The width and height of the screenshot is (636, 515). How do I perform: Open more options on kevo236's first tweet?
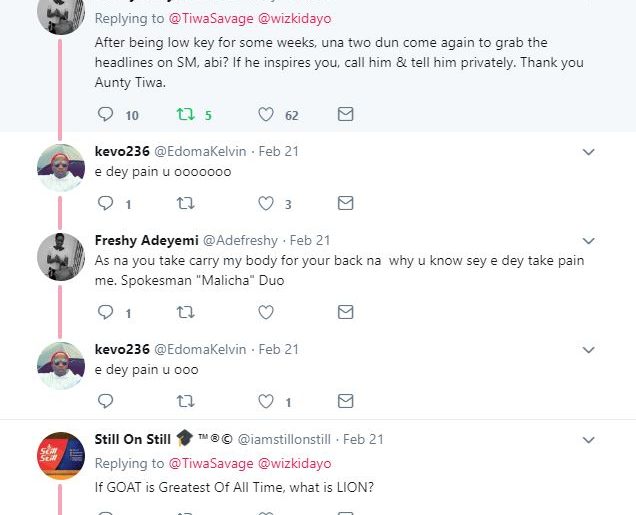click(x=589, y=152)
